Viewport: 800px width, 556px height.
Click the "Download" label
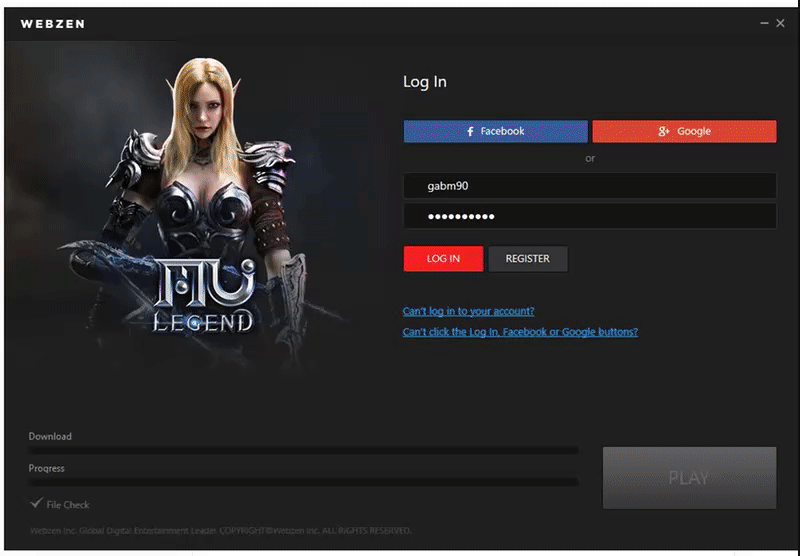tap(50, 436)
